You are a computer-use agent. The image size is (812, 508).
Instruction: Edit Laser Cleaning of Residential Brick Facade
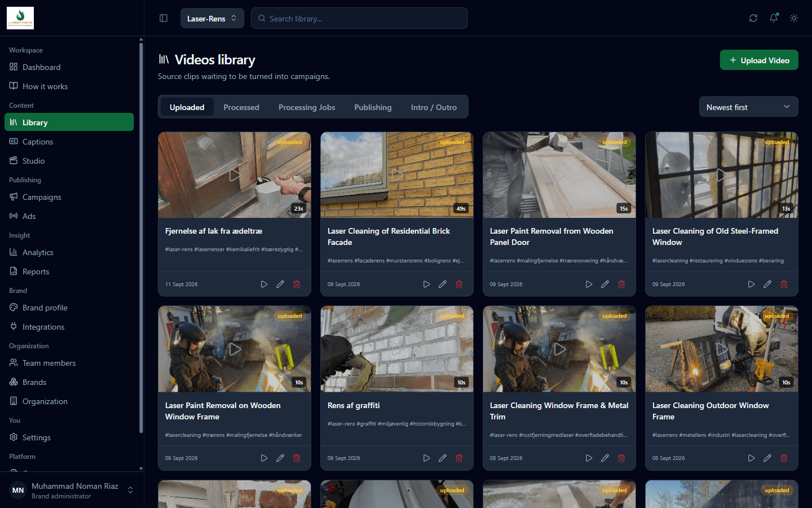tap(443, 284)
